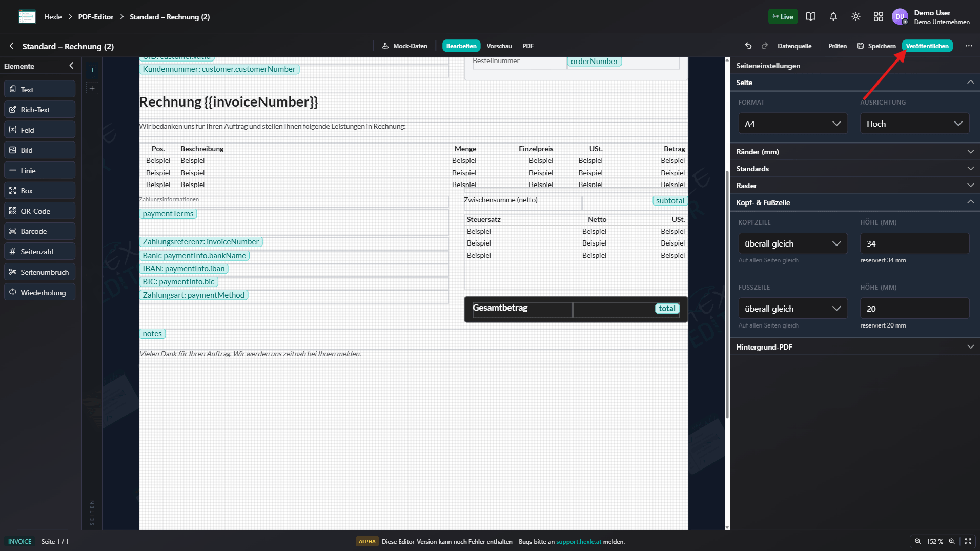Screen dimensions: 980x551
Task: Open the Datenquelle settings
Action: 794,46
